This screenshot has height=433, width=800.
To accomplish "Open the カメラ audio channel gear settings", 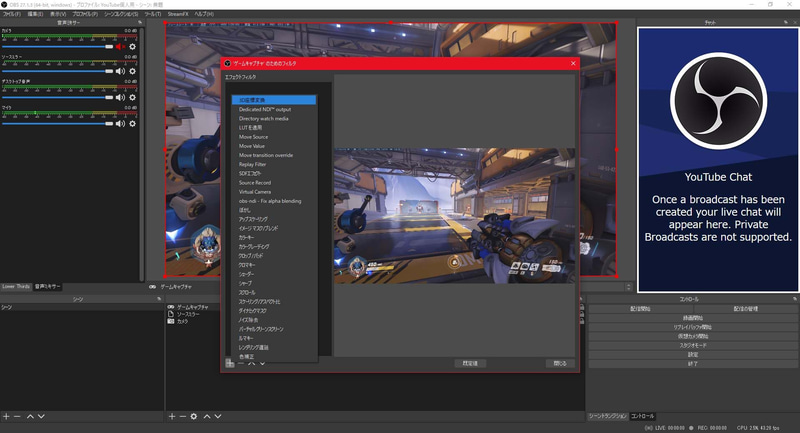I will [x=133, y=46].
